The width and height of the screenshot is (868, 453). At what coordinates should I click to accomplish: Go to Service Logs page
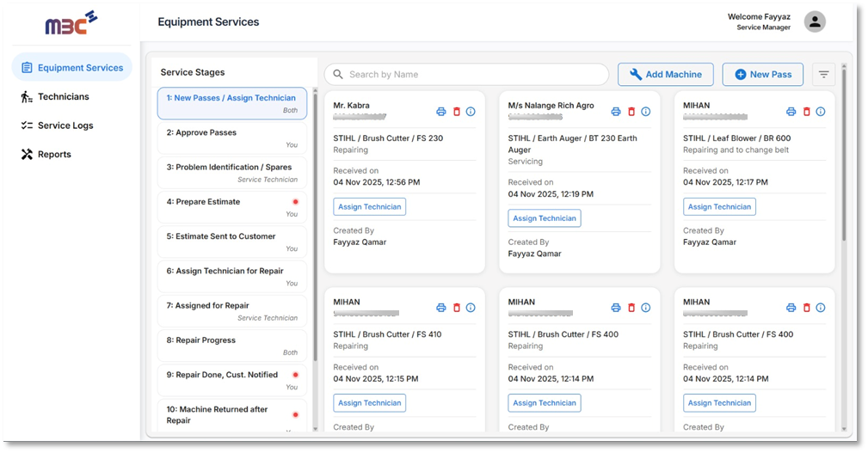[x=65, y=125]
